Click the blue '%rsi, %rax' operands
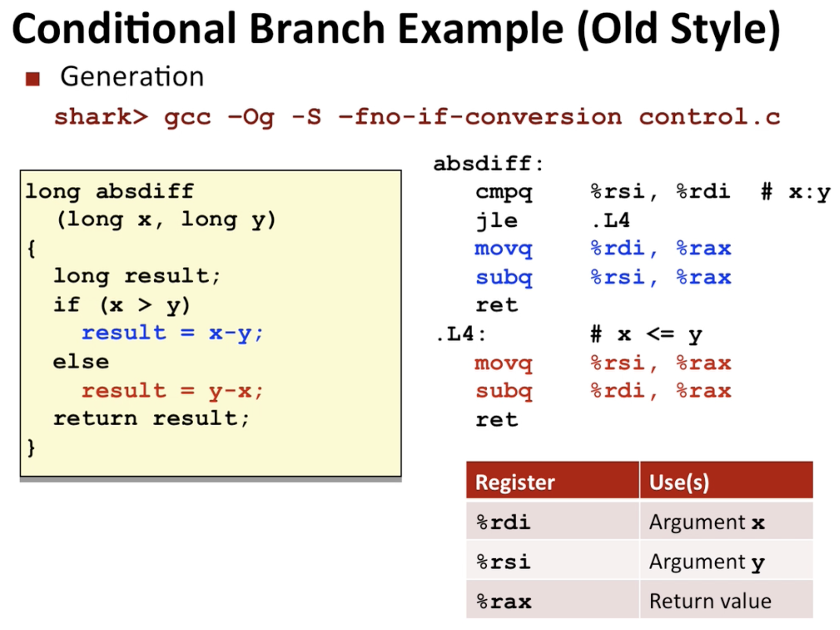The height and width of the screenshot is (630, 840). tap(661, 278)
